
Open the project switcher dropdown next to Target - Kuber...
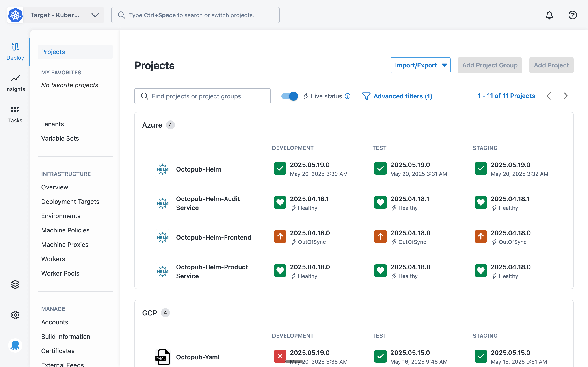[95, 15]
